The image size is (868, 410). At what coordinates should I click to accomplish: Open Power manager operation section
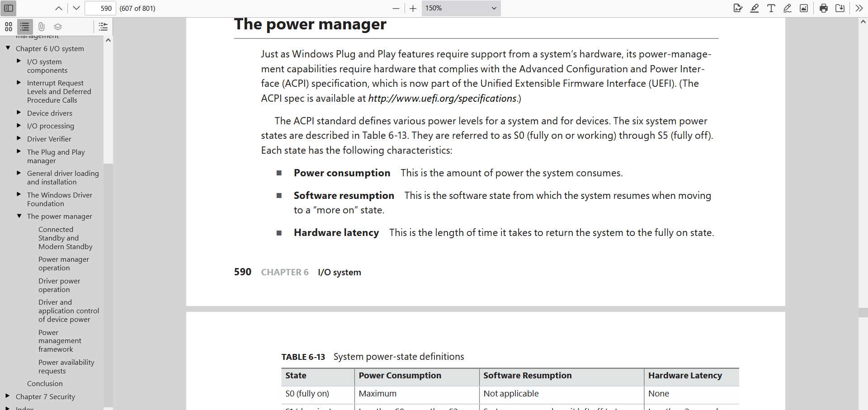(x=64, y=264)
